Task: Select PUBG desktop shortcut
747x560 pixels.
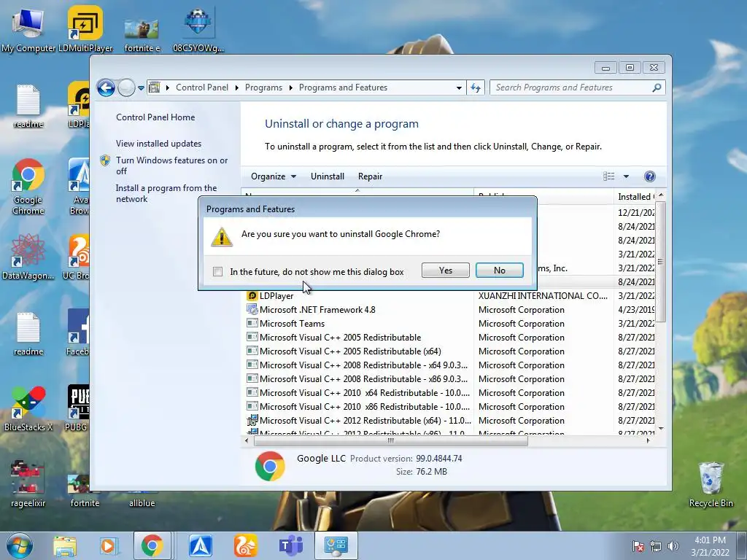Action: click(x=77, y=408)
